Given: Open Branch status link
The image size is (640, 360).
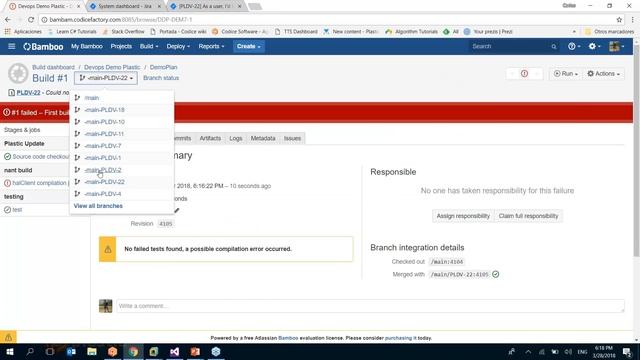Looking at the screenshot, I should [x=161, y=78].
